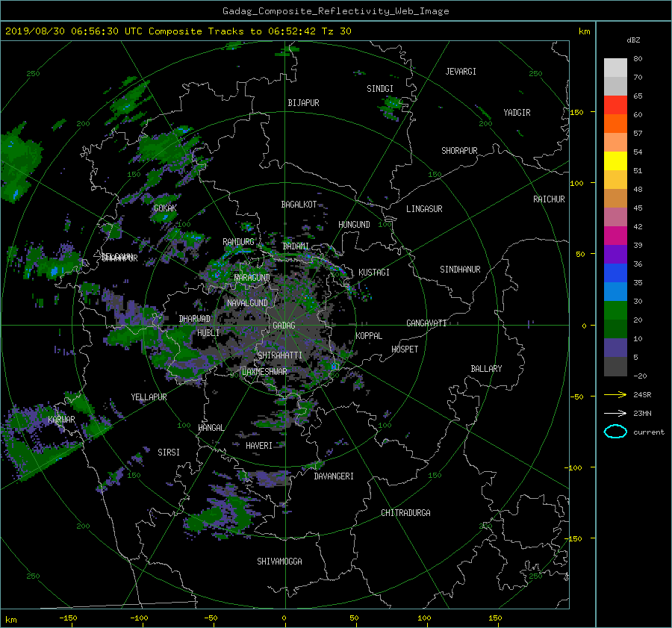The height and width of the screenshot is (628, 672).
Task: Click the NAVALGUND city label
Action: [x=247, y=303]
